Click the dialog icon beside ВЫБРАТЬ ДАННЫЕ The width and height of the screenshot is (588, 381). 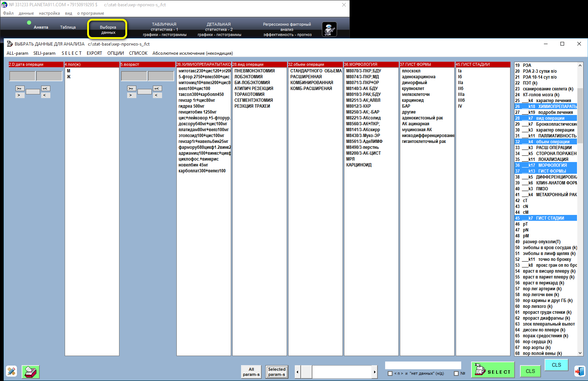[x=10, y=44]
